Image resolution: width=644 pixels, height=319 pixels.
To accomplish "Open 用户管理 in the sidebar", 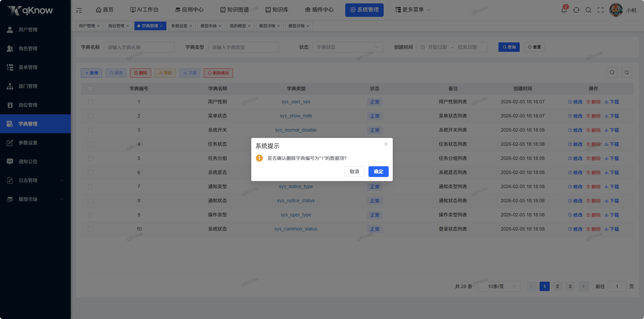I will click(35, 30).
